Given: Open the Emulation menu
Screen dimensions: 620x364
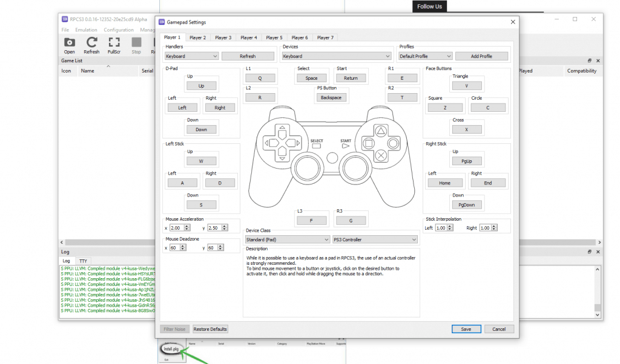Looking at the screenshot, I should [86, 30].
